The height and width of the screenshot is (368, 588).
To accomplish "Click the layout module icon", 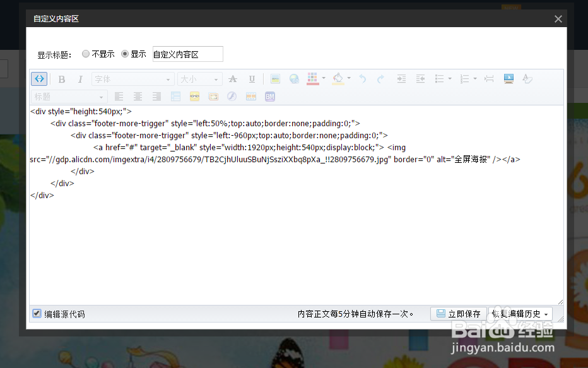I will [251, 97].
